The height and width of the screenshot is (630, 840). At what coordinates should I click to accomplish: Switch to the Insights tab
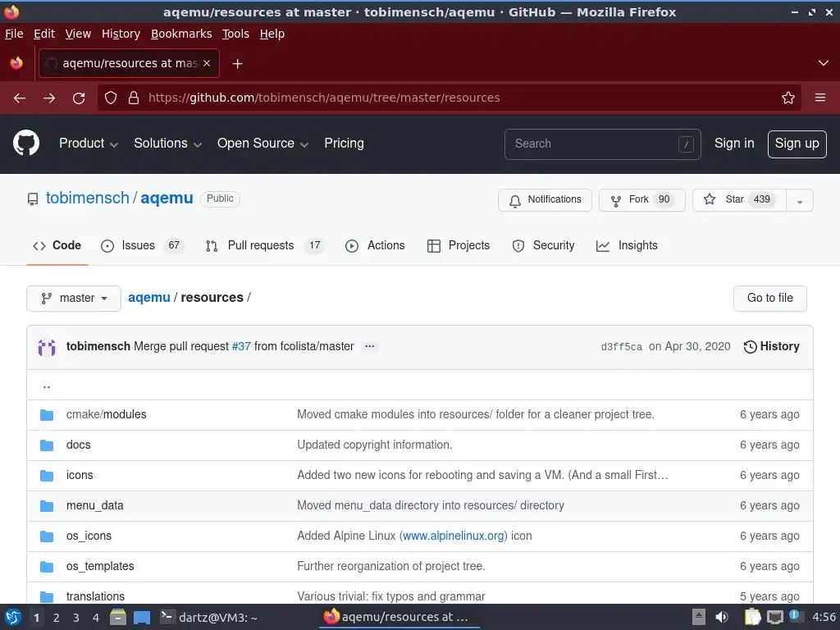pyautogui.click(x=627, y=245)
